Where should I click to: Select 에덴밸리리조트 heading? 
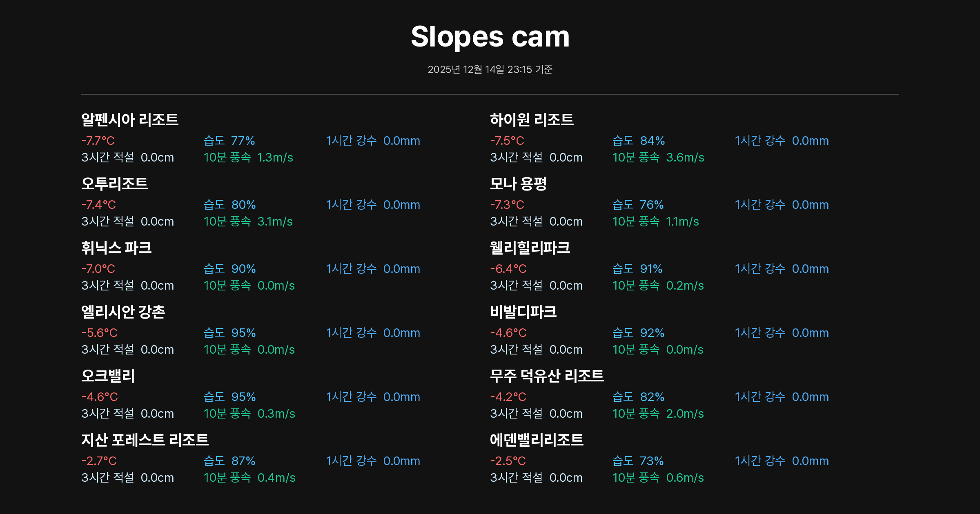click(x=537, y=440)
